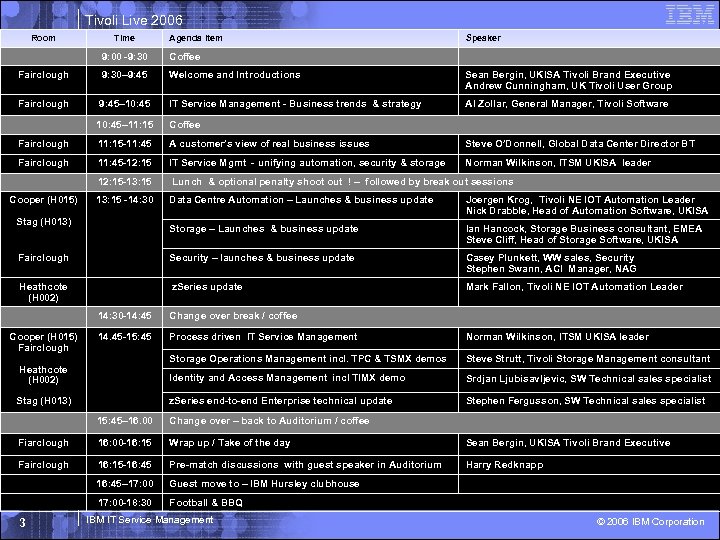Select 'Al Zollar, General Manager, Tivoli Software'
The image size is (720, 540).
point(567,104)
